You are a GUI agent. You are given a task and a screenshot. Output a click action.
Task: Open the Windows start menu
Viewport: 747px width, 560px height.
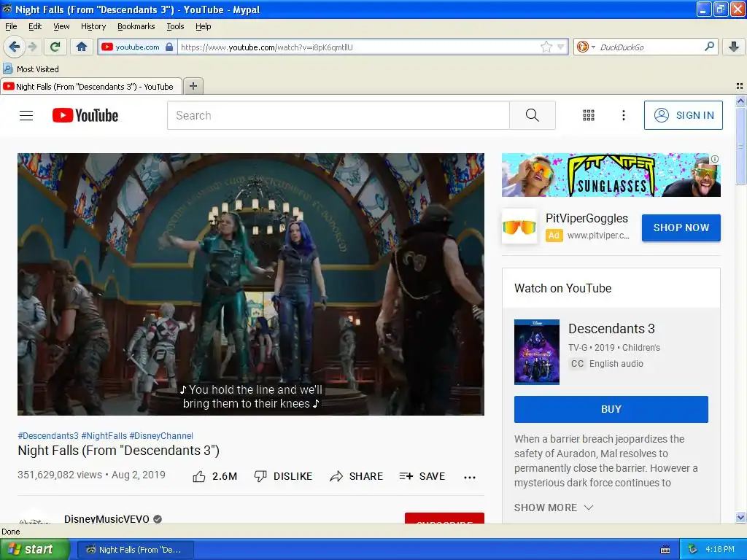click(34, 549)
